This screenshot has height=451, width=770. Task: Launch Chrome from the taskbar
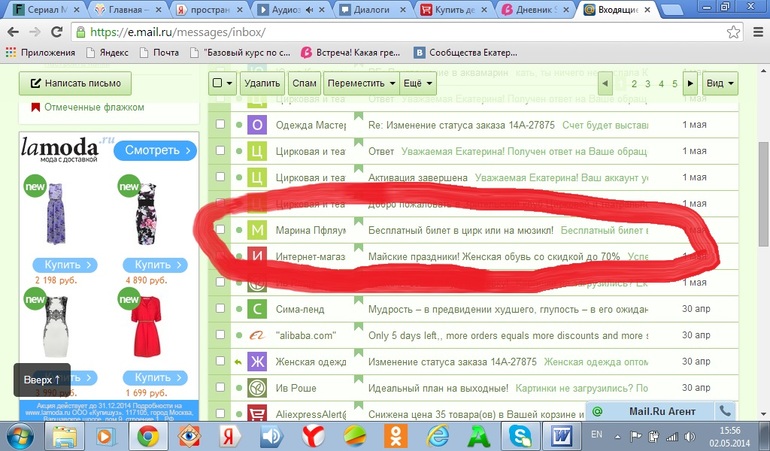coord(148,436)
